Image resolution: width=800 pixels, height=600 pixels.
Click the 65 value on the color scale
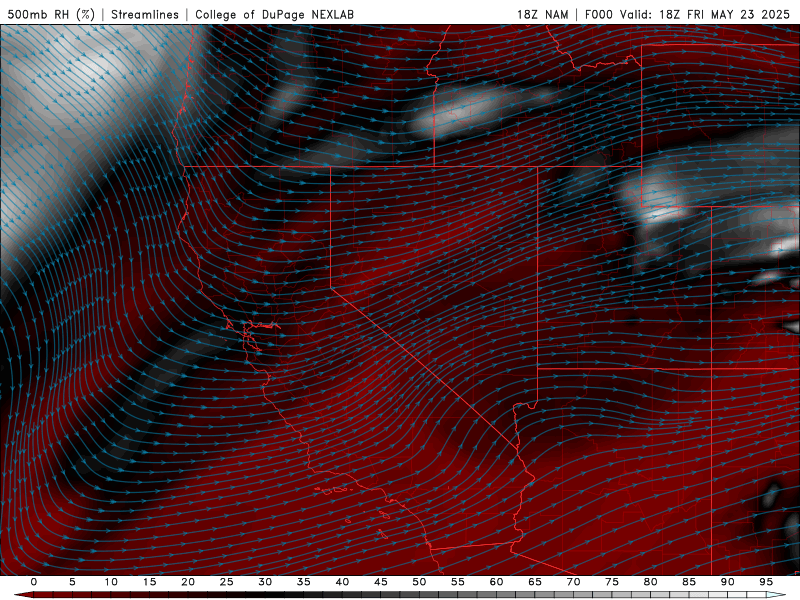click(x=535, y=582)
